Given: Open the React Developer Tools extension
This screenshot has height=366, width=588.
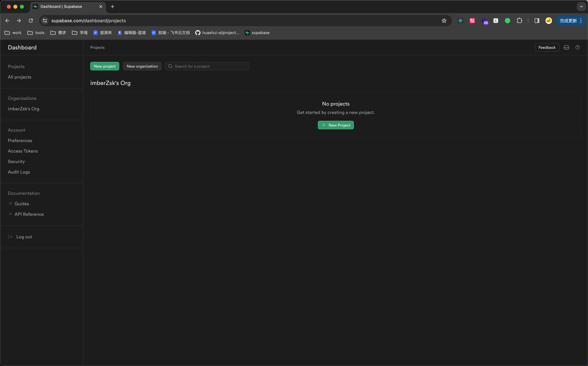Looking at the screenshot, I should (460, 21).
